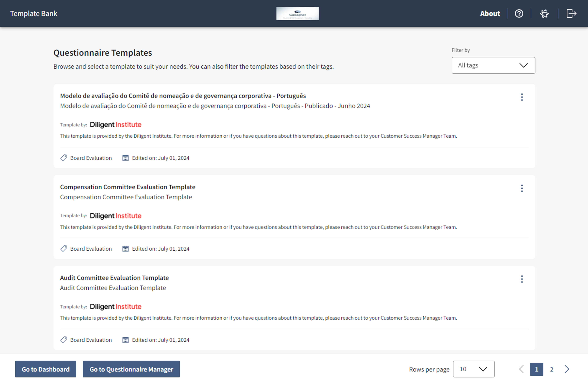This screenshot has height=384, width=588.
Task: Click calendar icon on Compensation Committee card
Action: 126,249
